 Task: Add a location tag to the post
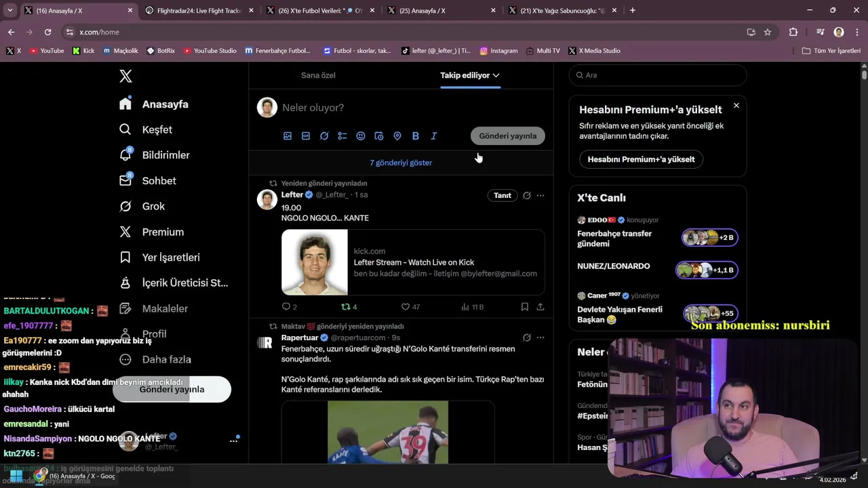[x=397, y=136]
